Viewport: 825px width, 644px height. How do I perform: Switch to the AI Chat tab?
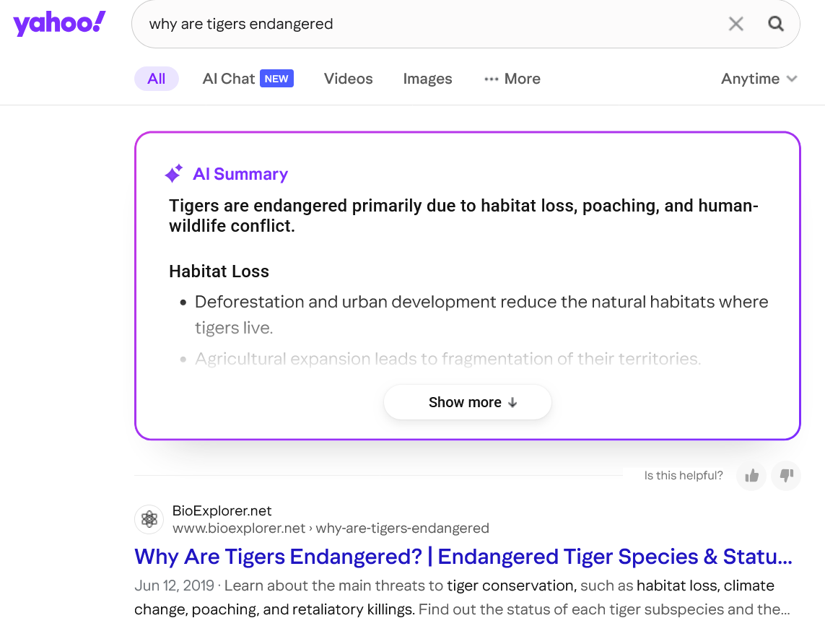pos(228,79)
